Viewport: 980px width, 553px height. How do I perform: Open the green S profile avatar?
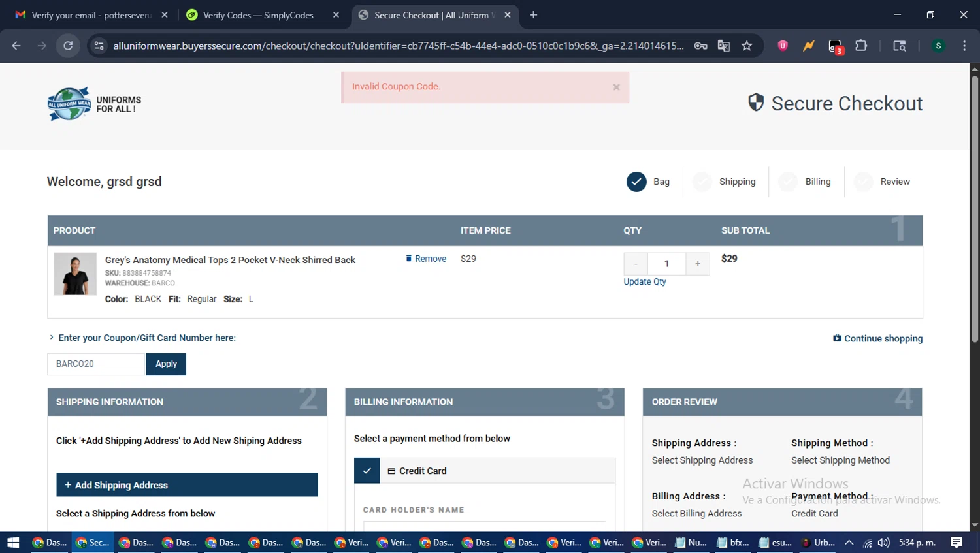tap(938, 46)
